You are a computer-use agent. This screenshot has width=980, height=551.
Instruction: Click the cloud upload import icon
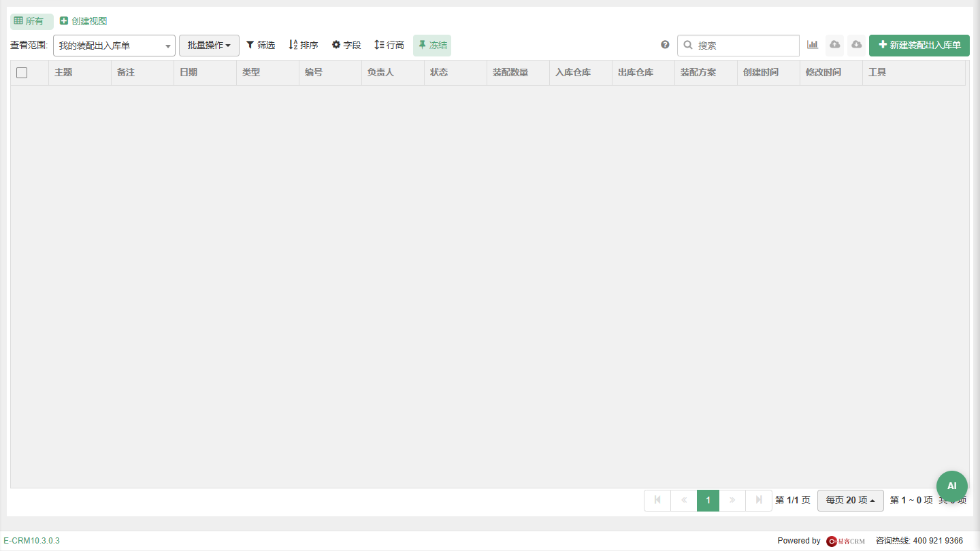coord(834,45)
